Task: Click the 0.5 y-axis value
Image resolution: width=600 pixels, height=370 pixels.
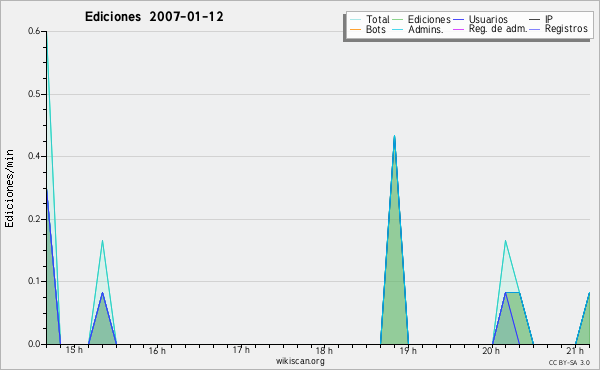Action: coord(34,94)
